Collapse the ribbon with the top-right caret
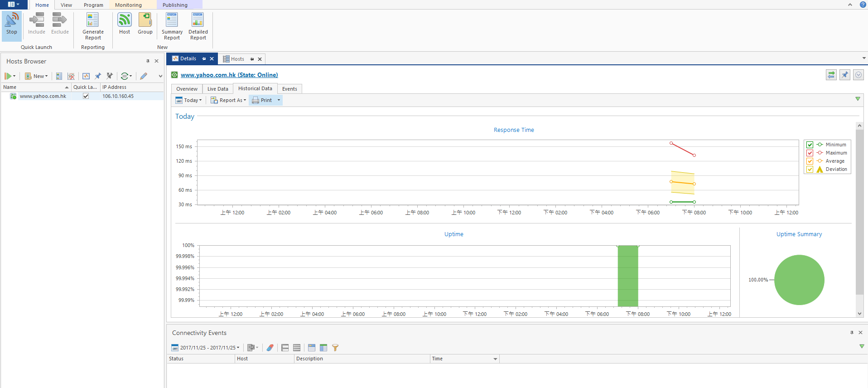 (x=850, y=5)
